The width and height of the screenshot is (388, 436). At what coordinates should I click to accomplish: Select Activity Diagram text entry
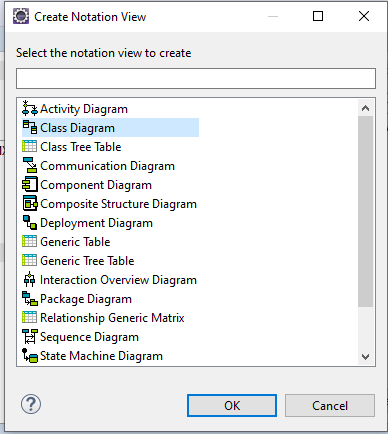click(84, 109)
